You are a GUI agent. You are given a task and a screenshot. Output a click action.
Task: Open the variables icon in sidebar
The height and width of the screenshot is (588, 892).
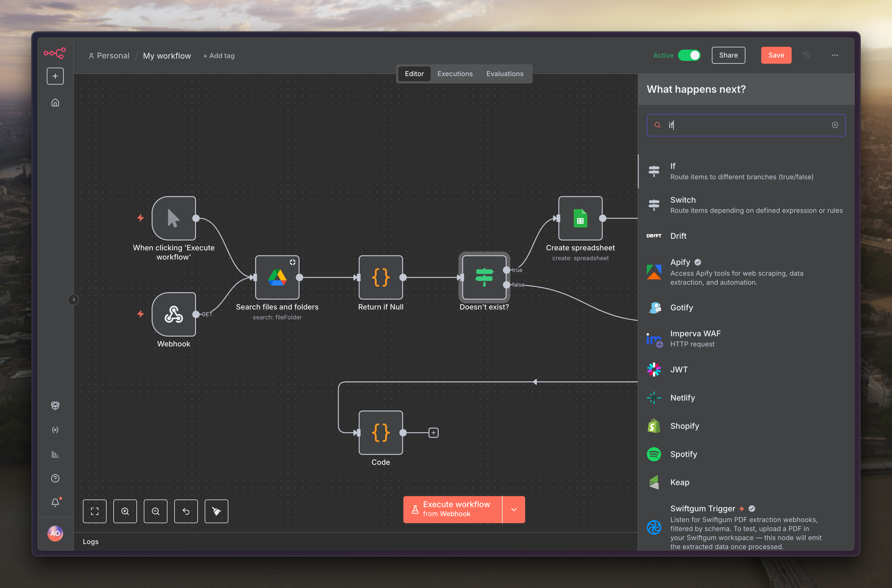(x=55, y=430)
